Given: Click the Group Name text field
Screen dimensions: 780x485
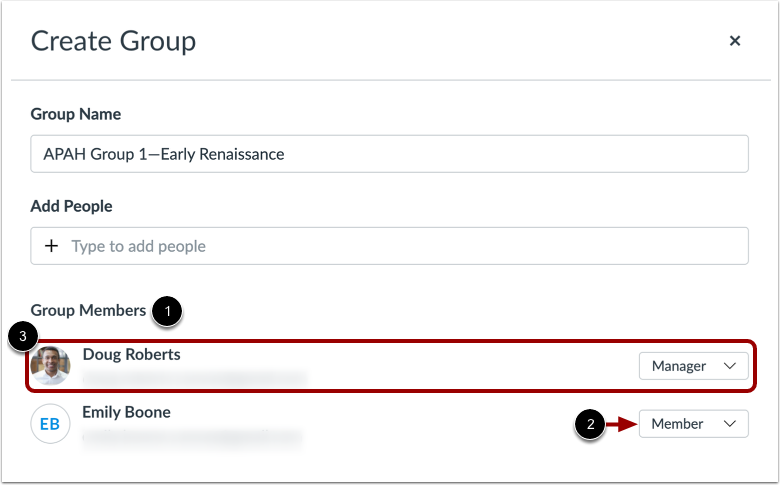Looking at the screenshot, I should (x=389, y=154).
